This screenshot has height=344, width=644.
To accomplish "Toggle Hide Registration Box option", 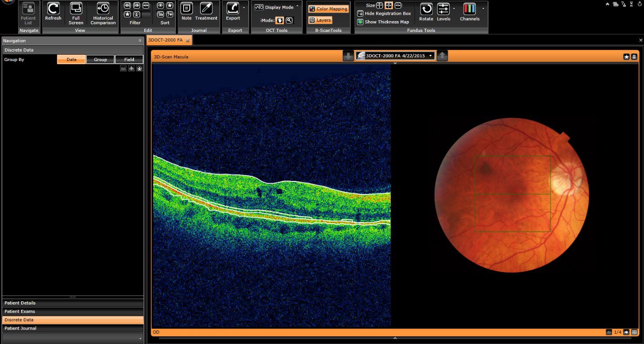I will pos(384,13).
